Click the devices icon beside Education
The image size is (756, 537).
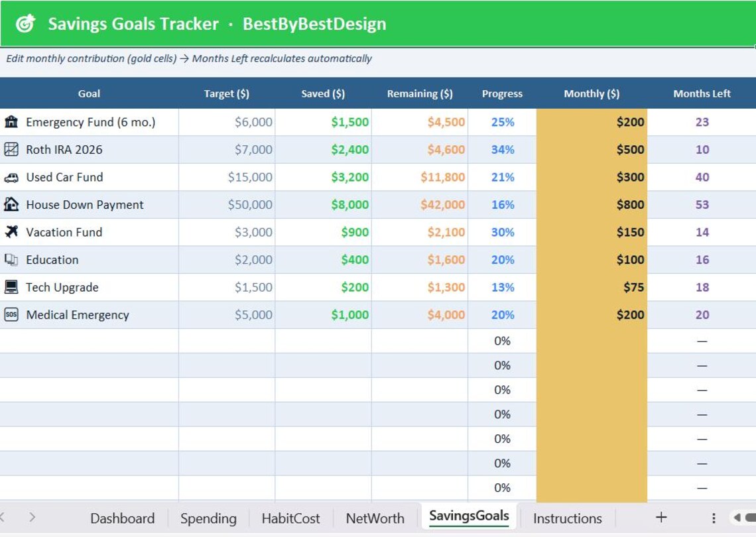[x=11, y=259]
